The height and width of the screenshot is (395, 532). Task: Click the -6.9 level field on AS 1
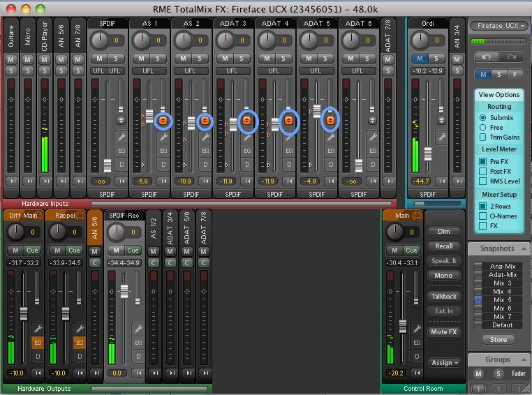[x=142, y=181]
